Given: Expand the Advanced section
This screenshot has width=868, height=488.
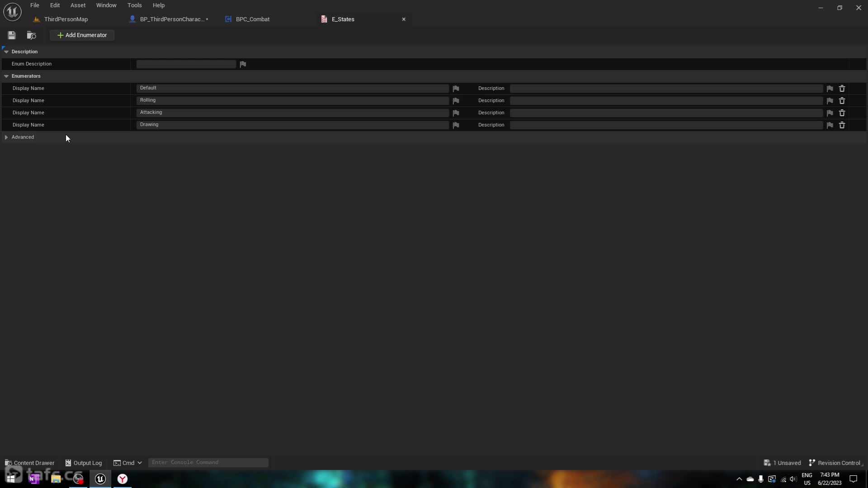Looking at the screenshot, I should point(6,137).
